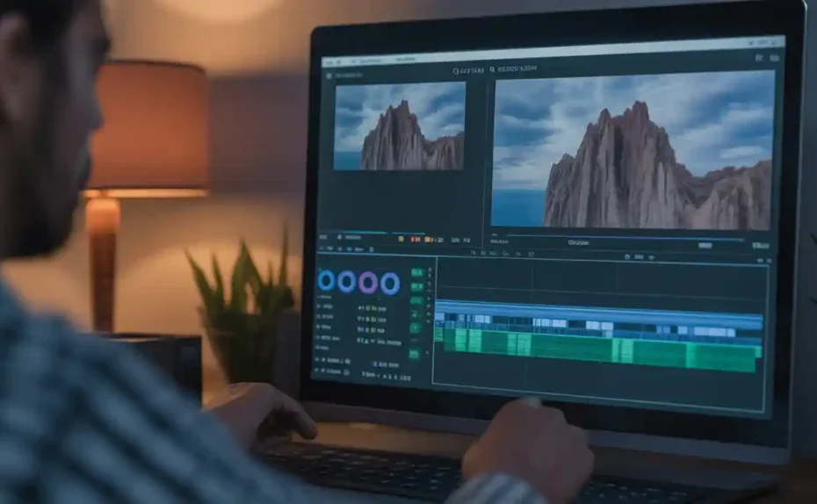Click the large program monitor mountain preview

633,152
